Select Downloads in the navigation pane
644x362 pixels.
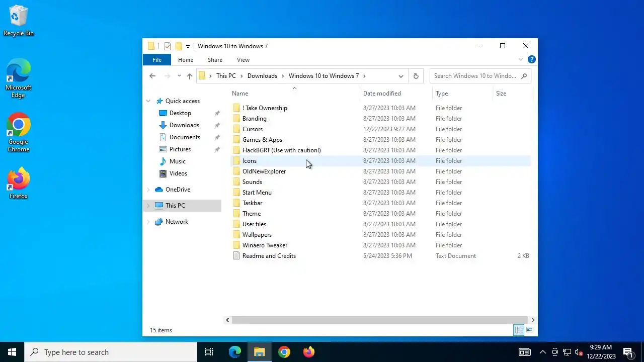click(x=184, y=125)
